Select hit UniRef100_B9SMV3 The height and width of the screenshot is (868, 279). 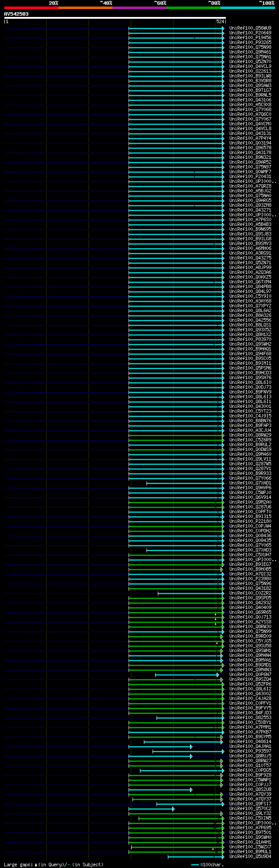point(250,243)
